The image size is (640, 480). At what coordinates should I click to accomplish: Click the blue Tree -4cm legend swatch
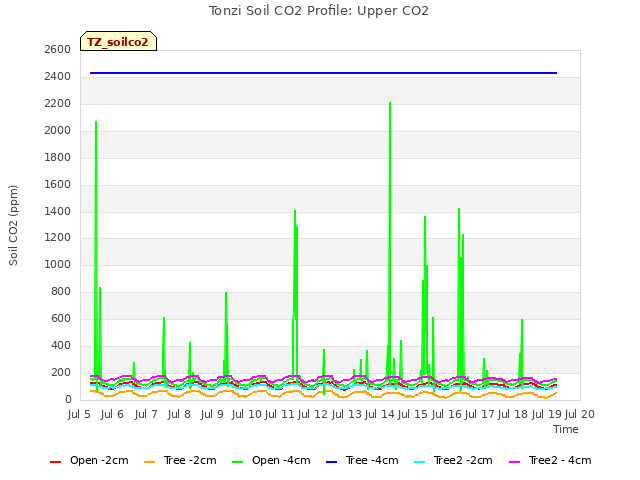pyautogui.click(x=331, y=462)
